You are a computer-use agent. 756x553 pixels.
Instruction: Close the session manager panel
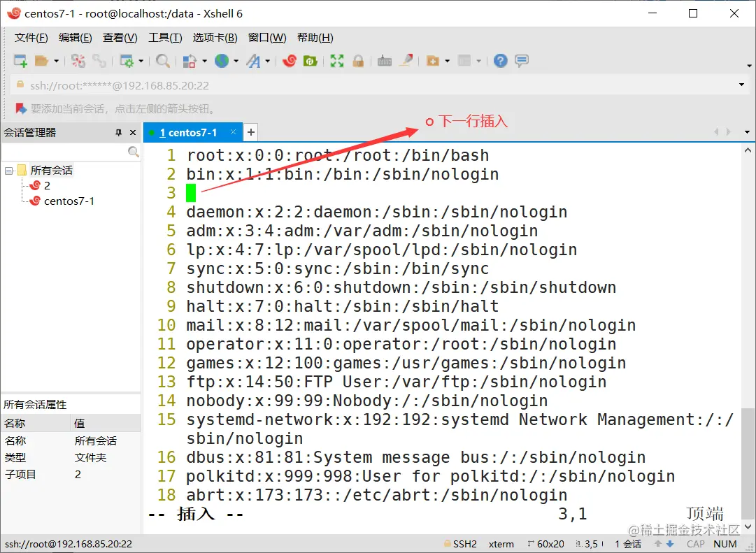tap(133, 133)
